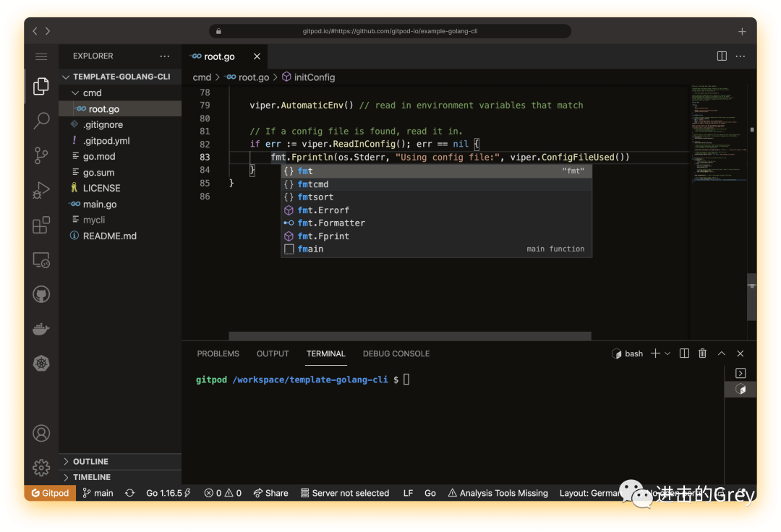Open the Source Control view icon
781x532 pixels.
tap(41, 155)
